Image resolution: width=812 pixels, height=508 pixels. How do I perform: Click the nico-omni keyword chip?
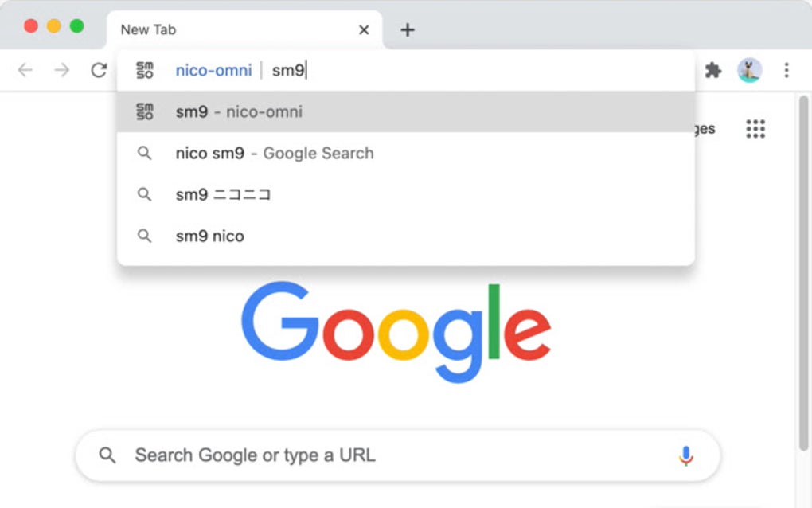pos(213,71)
